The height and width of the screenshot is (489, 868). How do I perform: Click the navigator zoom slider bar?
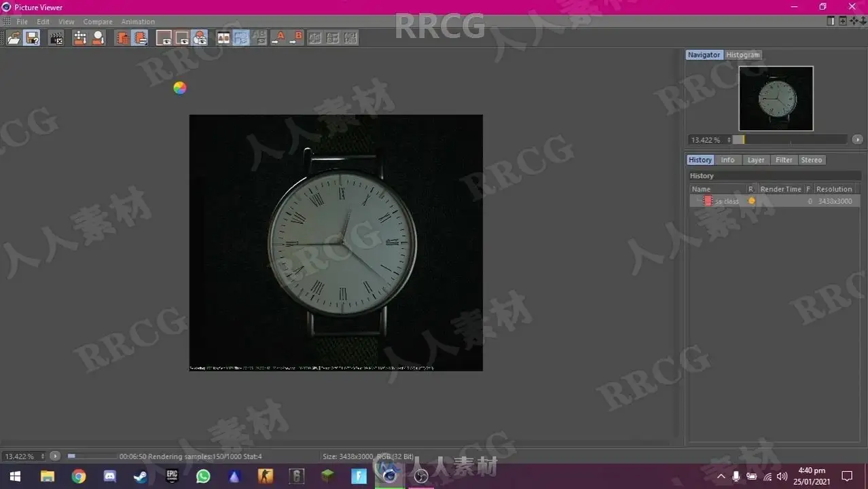[790, 140]
